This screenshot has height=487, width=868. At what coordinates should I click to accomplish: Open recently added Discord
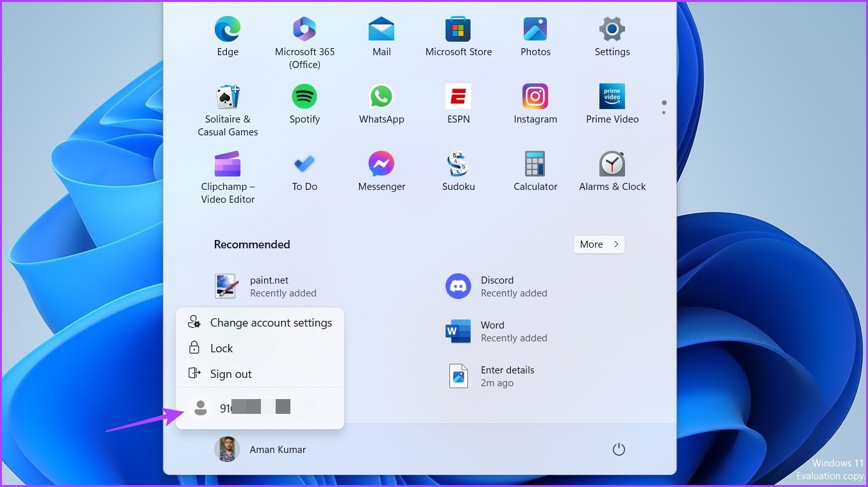[496, 286]
